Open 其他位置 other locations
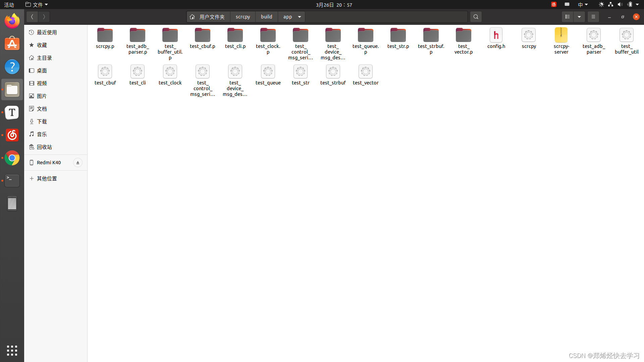This screenshot has height=362, width=644. tap(56, 179)
